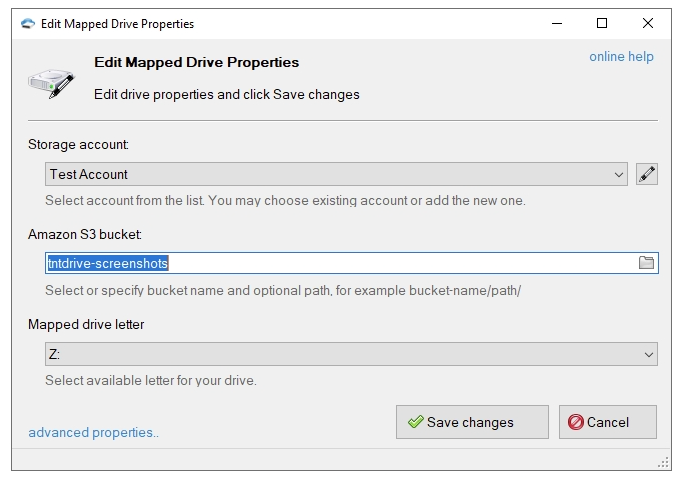
Task: Click the window title bar text
Action: (x=117, y=23)
